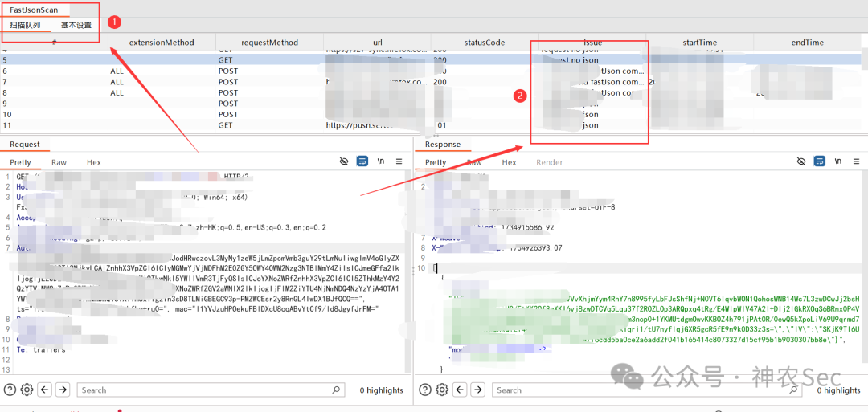Open the help icon below the Request panel
This screenshot has height=412, width=868.
[x=10, y=390]
